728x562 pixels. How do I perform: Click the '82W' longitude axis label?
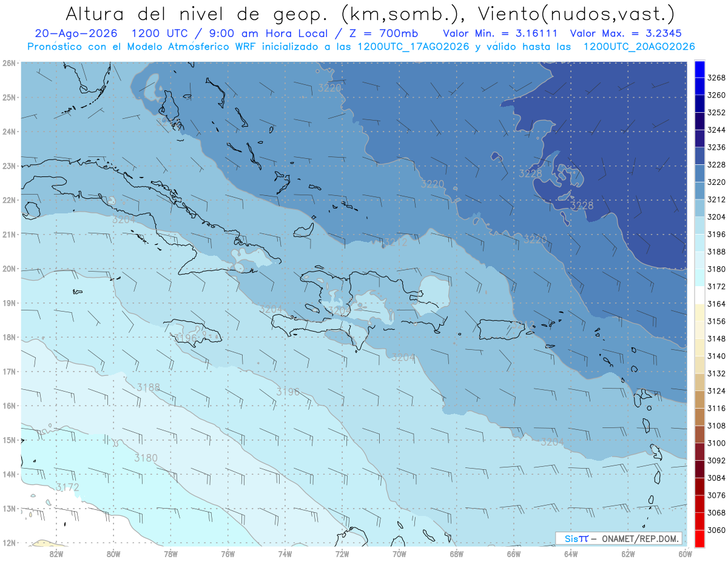pyautogui.click(x=56, y=554)
